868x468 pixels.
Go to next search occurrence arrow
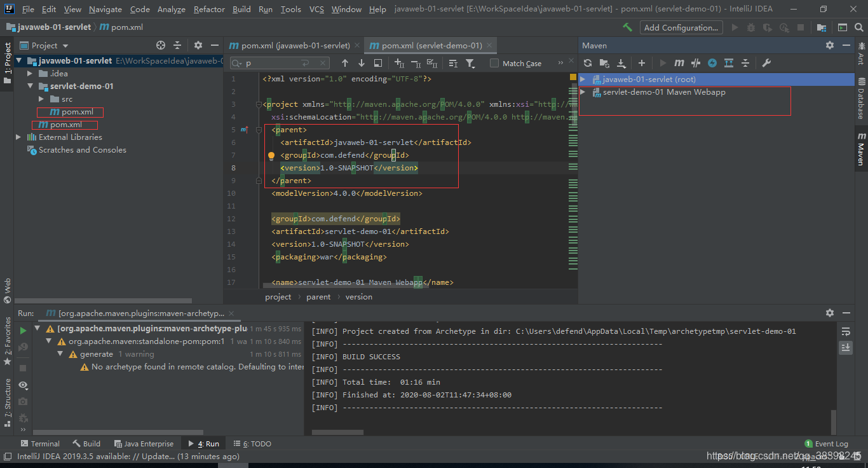(x=362, y=63)
